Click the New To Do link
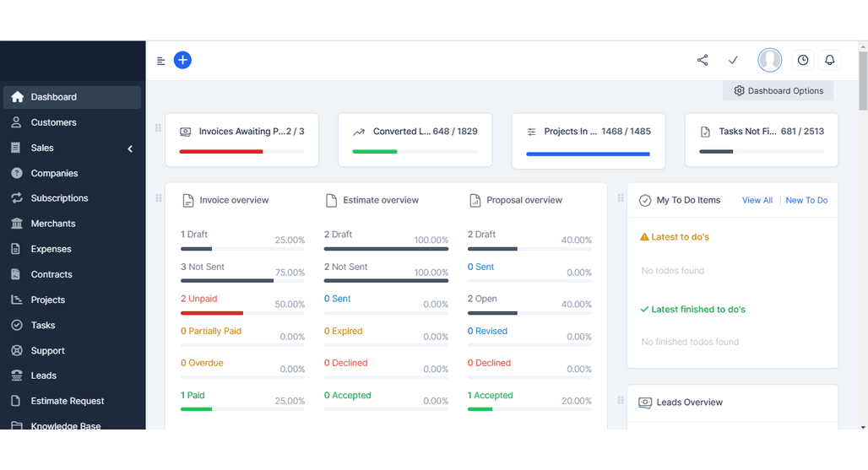The height and width of the screenshot is (470, 868). tap(806, 200)
